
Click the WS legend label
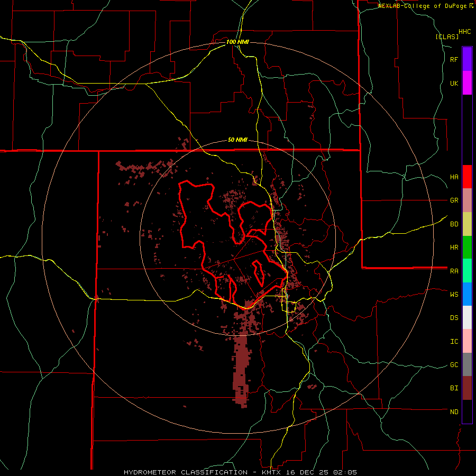(454, 294)
